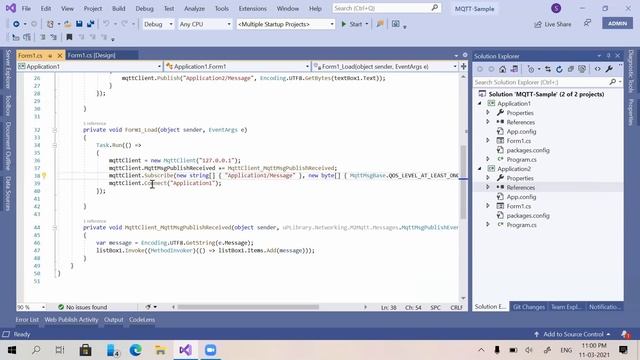
Task: Click the split editor plus icon
Action: pos(463,66)
